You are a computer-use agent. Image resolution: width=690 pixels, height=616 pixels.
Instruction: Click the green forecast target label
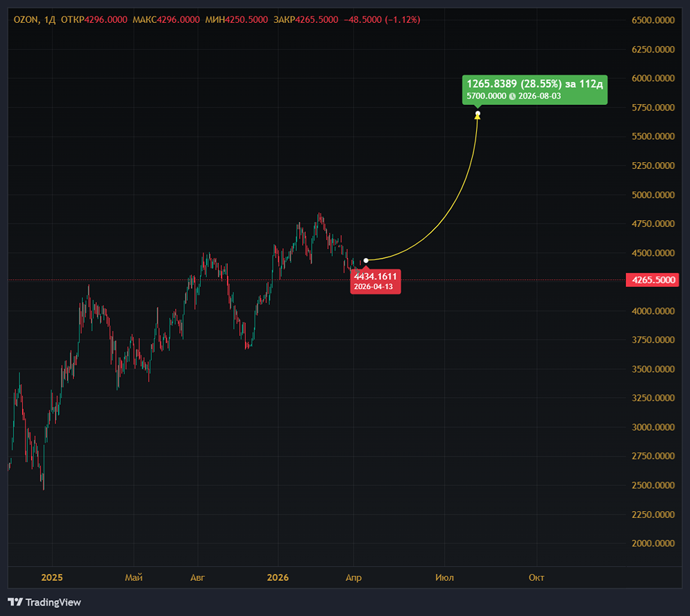535,90
